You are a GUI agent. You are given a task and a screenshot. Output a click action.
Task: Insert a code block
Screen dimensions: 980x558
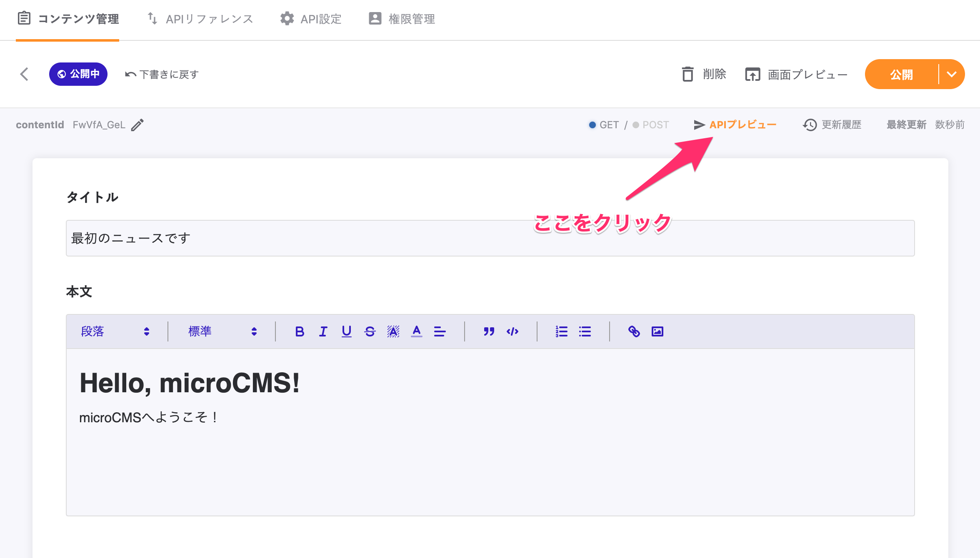point(512,331)
